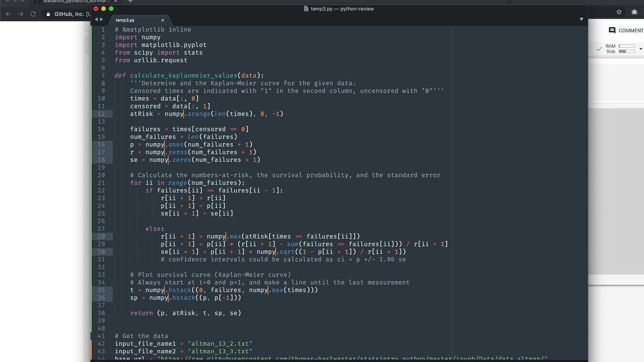Click the padlock icon in Chrome address bar

(x=49, y=13)
